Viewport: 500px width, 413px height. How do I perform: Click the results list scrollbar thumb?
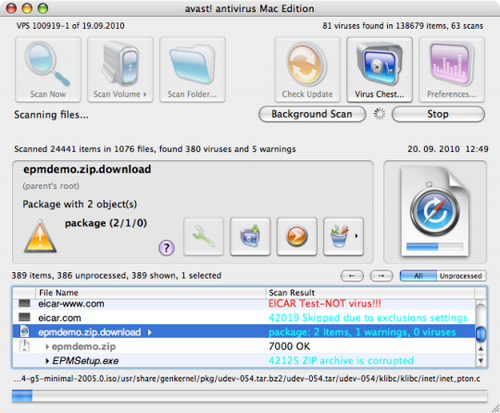tap(480, 334)
